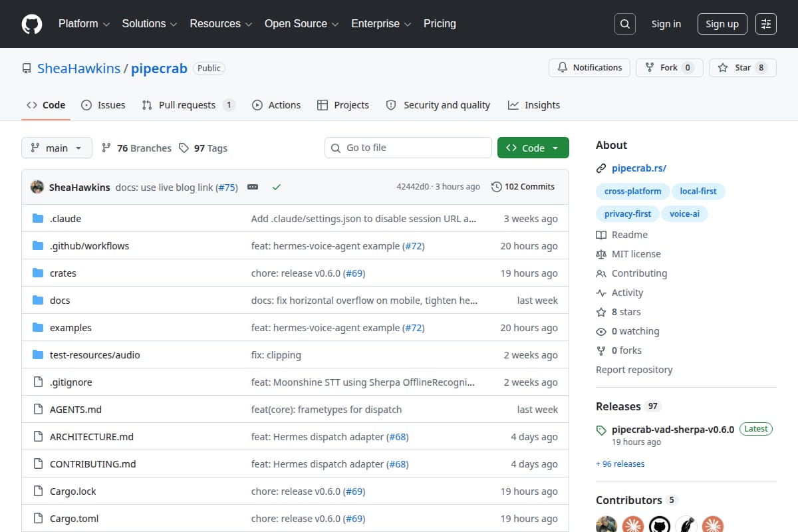Screen dimensions: 798x532
Task: Open the CONTRIBUTING.md file
Action: coord(92,464)
